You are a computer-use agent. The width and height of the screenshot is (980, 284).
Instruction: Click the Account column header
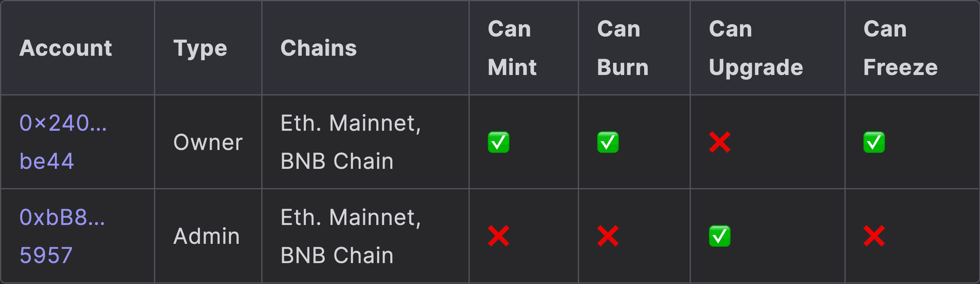pos(66,48)
